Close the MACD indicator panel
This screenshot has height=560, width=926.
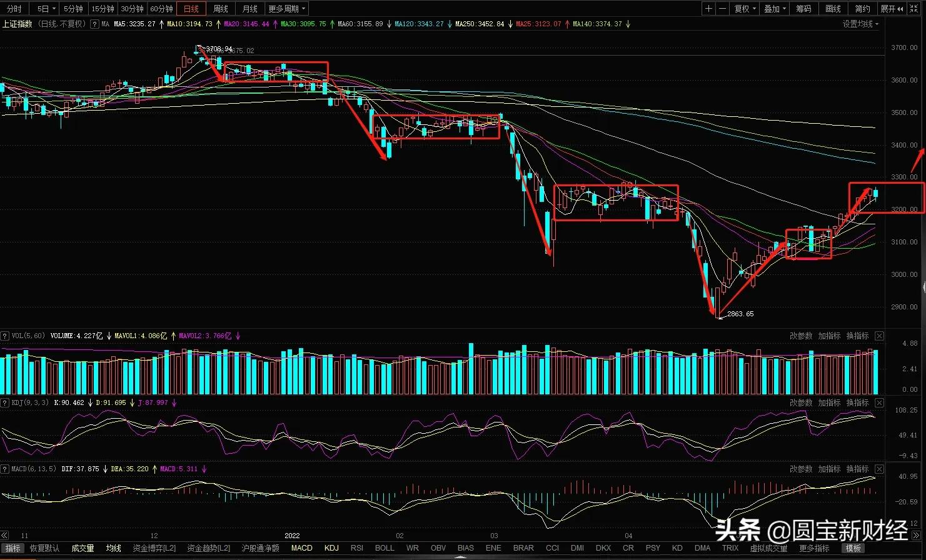879,469
